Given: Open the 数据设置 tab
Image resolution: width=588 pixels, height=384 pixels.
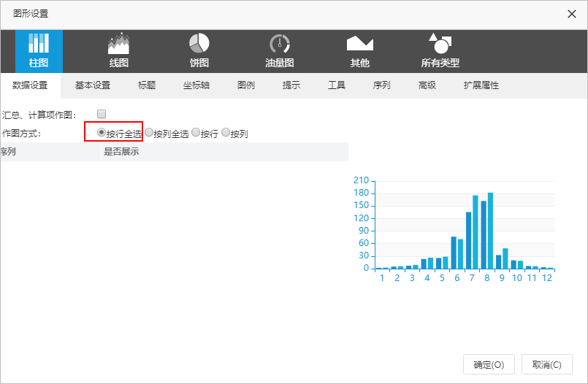Looking at the screenshot, I should tap(31, 85).
